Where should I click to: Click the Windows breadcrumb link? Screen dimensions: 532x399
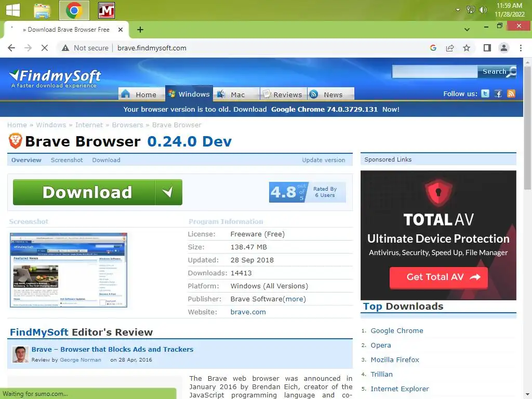pyautogui.click(x=51, y=125)
